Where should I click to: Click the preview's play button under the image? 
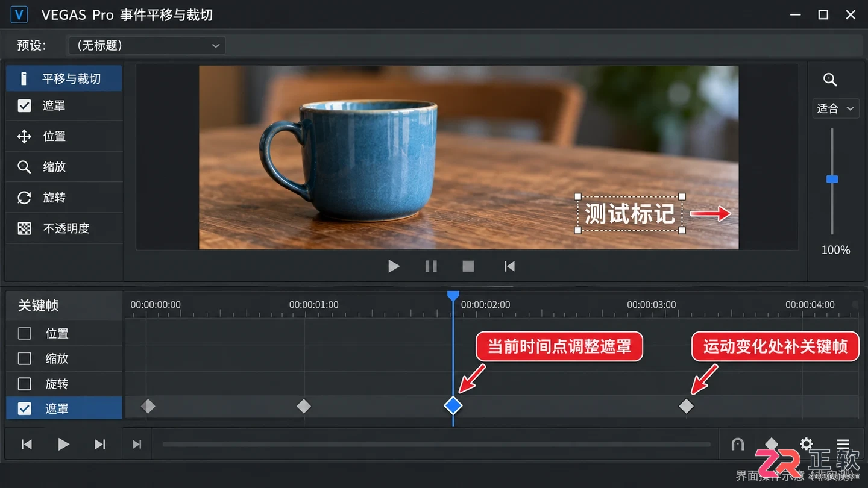pyautogui.click(x=394, y=266)
